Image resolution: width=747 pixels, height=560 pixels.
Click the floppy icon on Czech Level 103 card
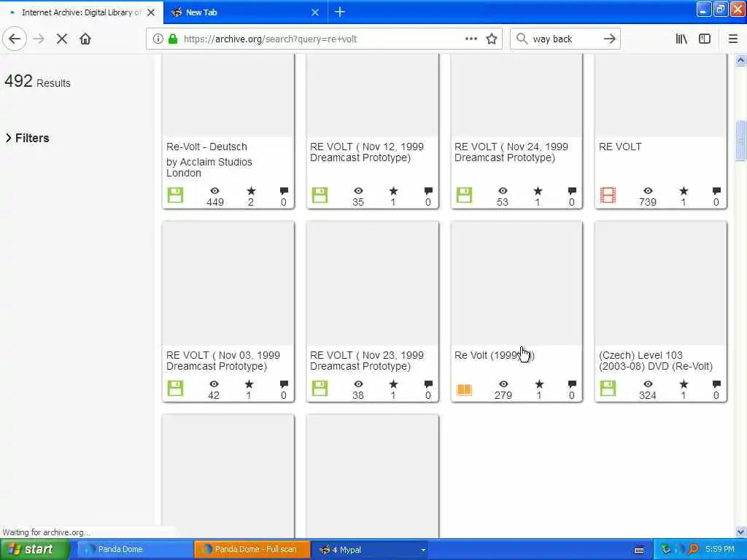pyautogui.click(x=608, y=388)
